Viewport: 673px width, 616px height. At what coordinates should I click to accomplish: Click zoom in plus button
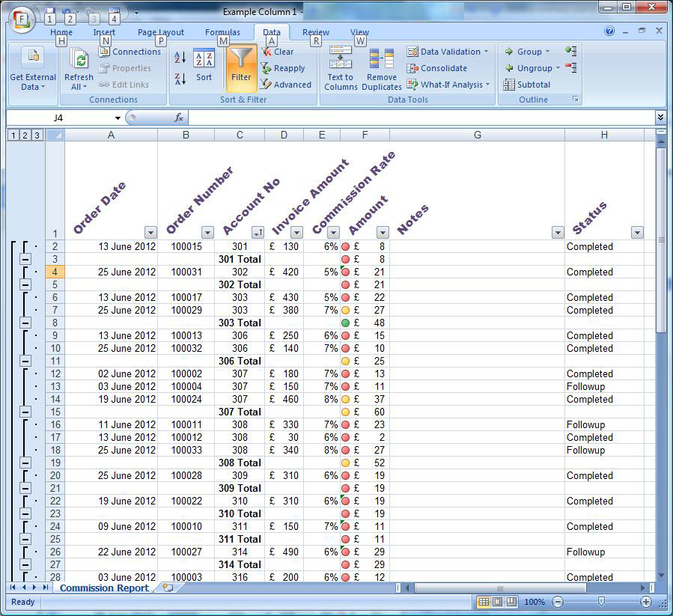(x=646, y=602)
